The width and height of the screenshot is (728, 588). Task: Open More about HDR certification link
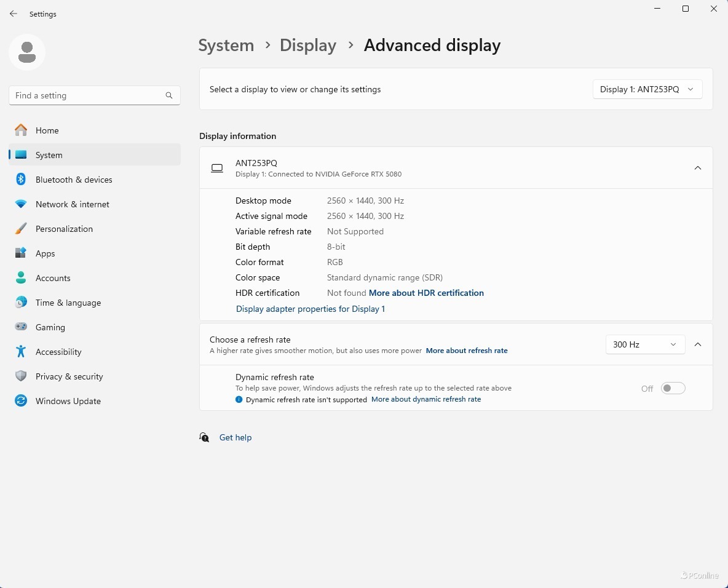click(426, 293)
